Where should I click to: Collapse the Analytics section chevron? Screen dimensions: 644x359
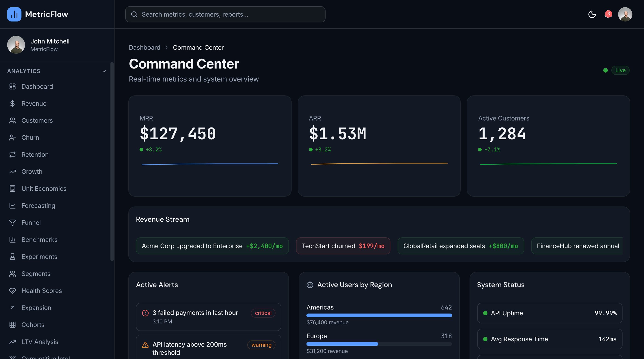pos(104,71)
